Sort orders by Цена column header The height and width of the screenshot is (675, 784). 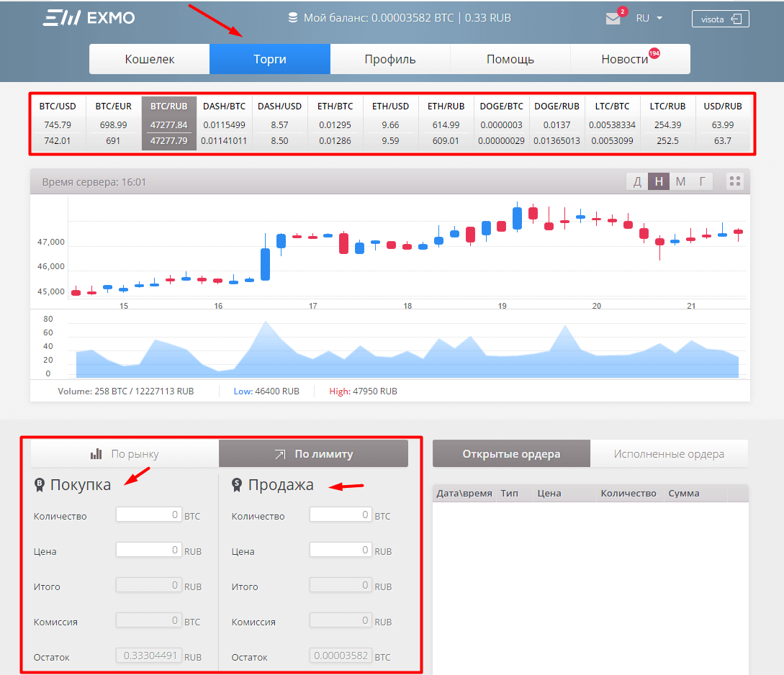[549, 494]
